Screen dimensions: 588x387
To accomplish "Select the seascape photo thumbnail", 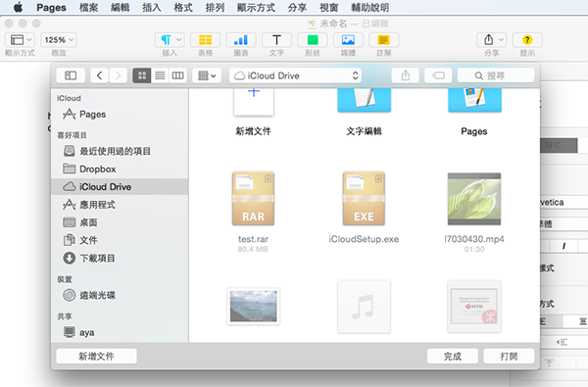I will (254, 307).
